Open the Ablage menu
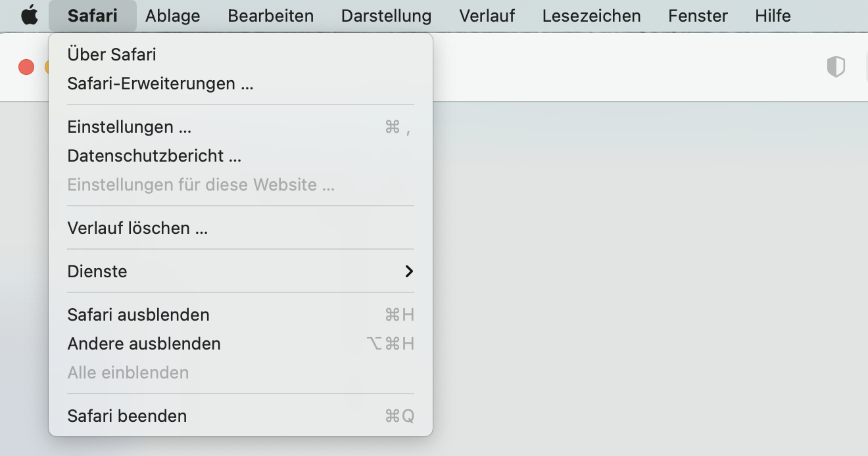Screen dimensions: 868x456 [172, 16]
